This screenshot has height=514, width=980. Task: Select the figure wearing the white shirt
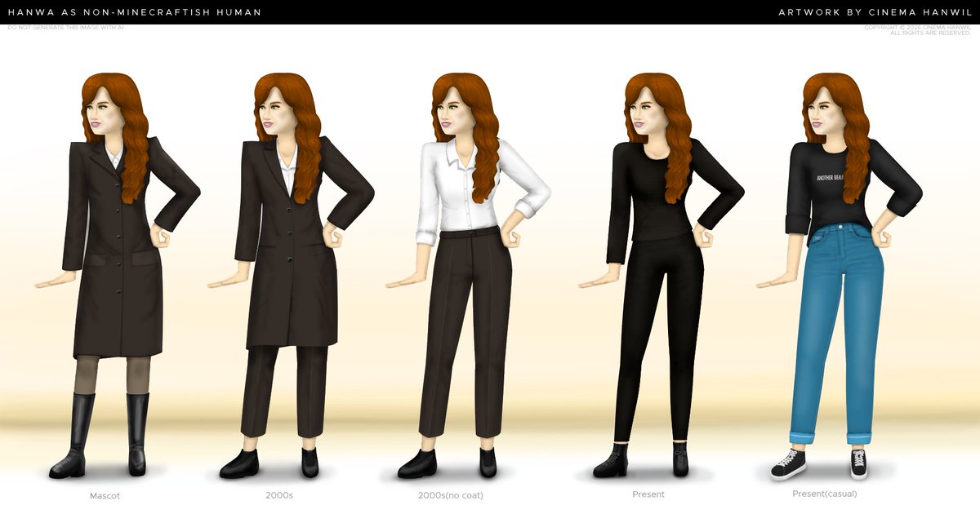(468, 276)
